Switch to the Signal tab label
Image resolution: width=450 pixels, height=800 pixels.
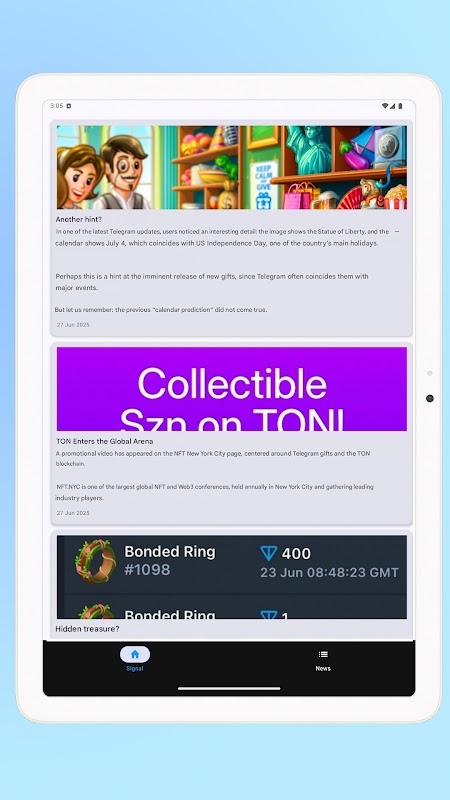point(135,668)
